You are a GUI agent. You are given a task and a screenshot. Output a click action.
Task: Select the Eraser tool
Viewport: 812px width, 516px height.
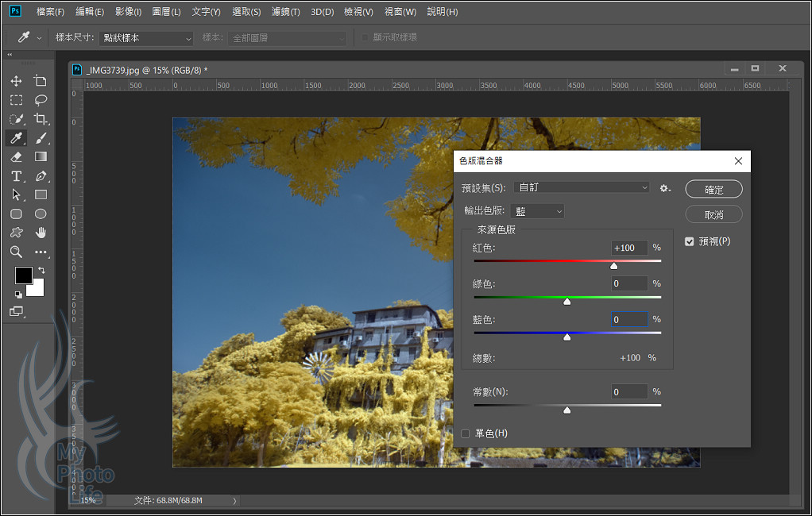[x=16, y=157]
